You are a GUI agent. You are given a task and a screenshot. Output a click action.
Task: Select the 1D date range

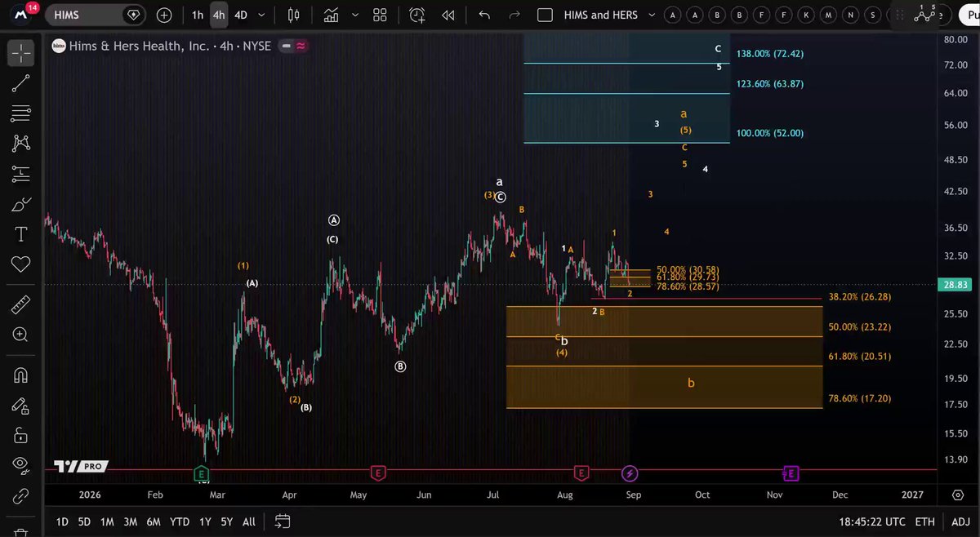62,521
